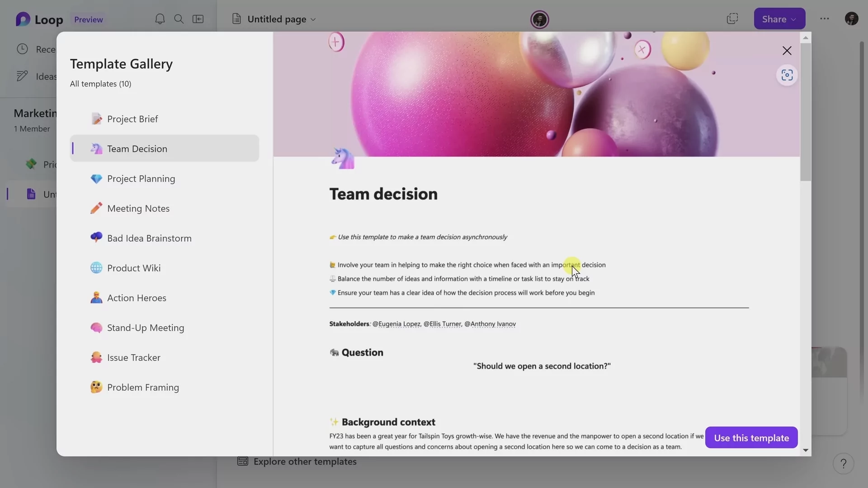
Task: Select the Team Decision template
Action: [165, 149]
